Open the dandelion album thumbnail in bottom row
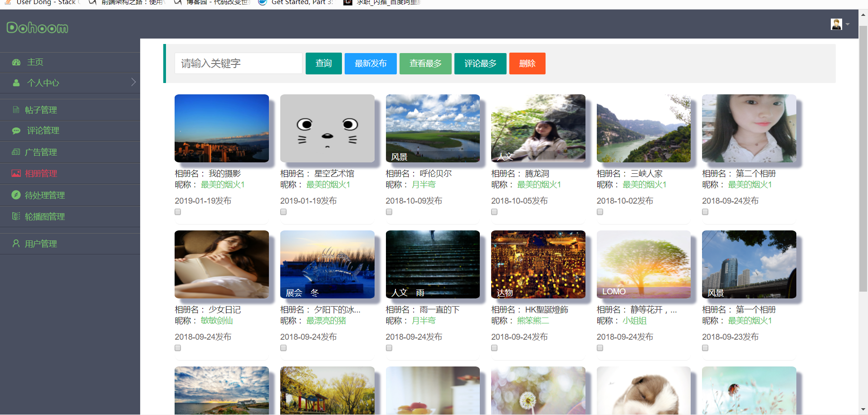Viewport: 868px width, 415px height. click(538, 391)
